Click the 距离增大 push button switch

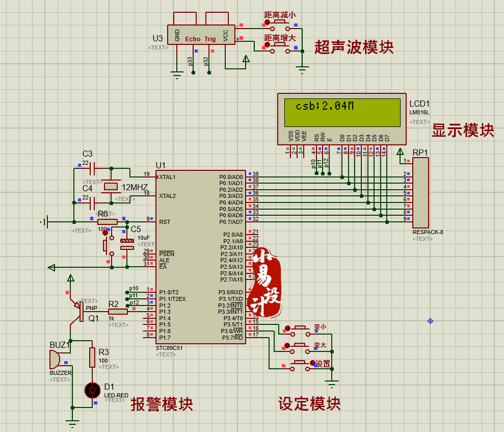[280, 48]
